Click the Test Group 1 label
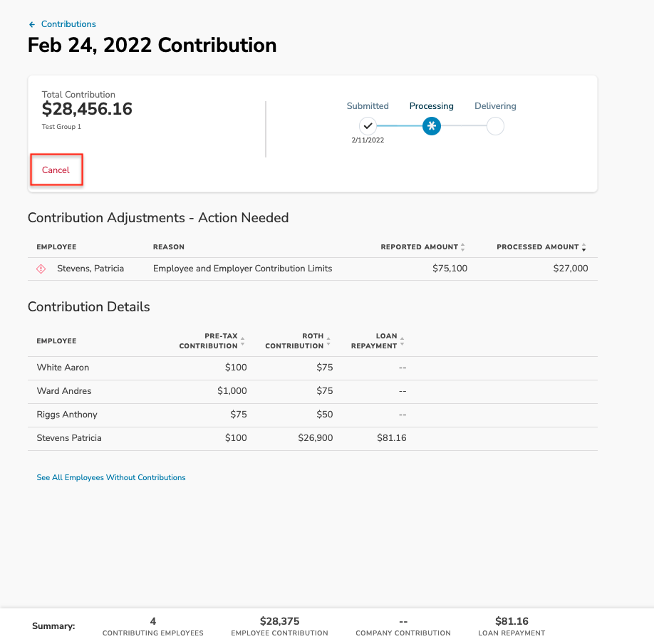This screenshot has width=654, height=644. (61, 126)
